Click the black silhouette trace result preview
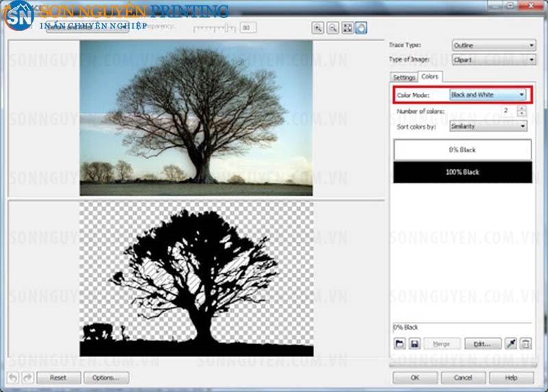The image size is (548, 392). point(197,279)
